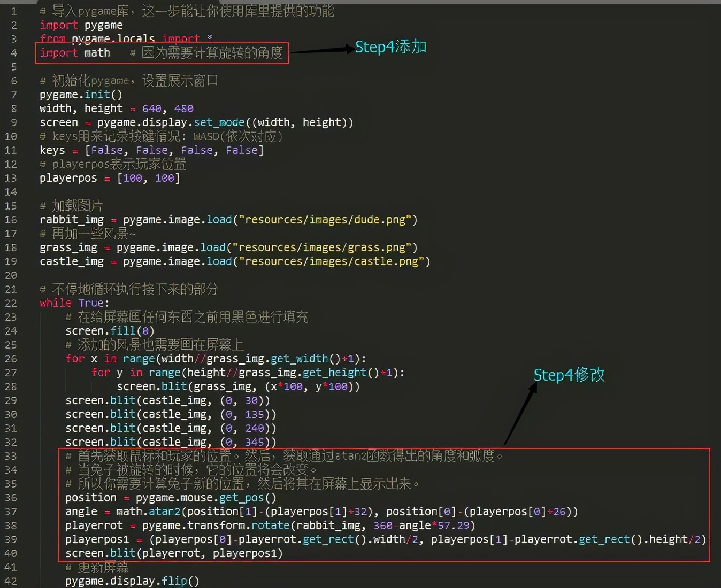
Task: Click the Step4添加 annotation label
Action: [x=390, y=47]
